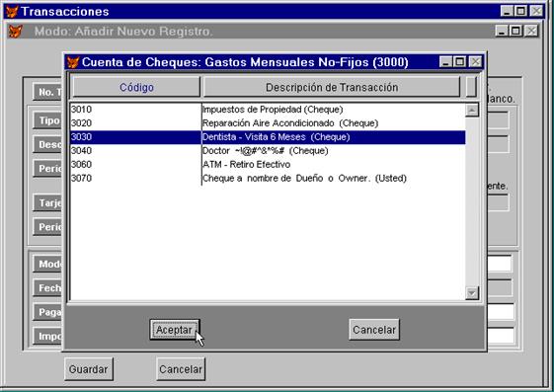Click the fox icon in Transacciones title bar

12,11
